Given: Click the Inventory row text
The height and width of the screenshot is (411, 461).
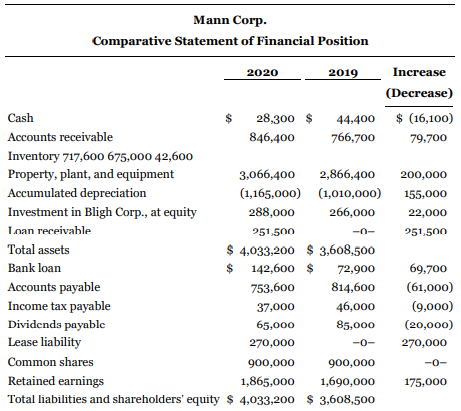Looking at the screenshot, I should (100, 156).
